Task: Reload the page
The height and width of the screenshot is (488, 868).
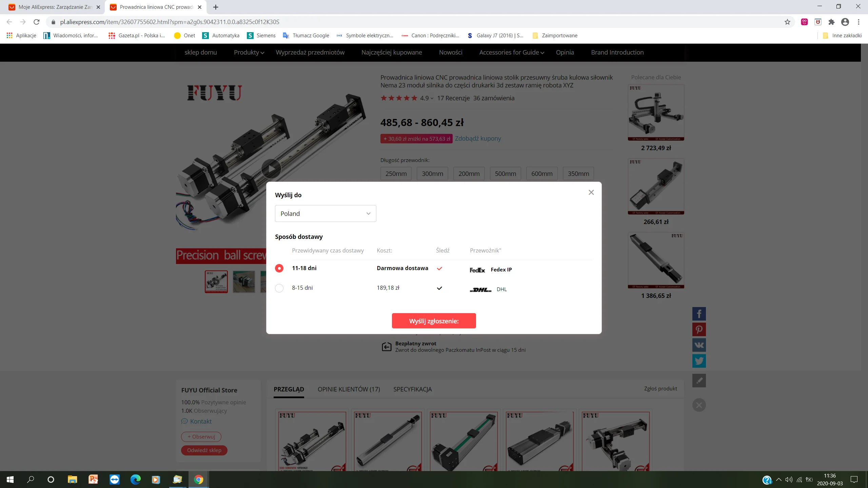Action: (37, 22)
